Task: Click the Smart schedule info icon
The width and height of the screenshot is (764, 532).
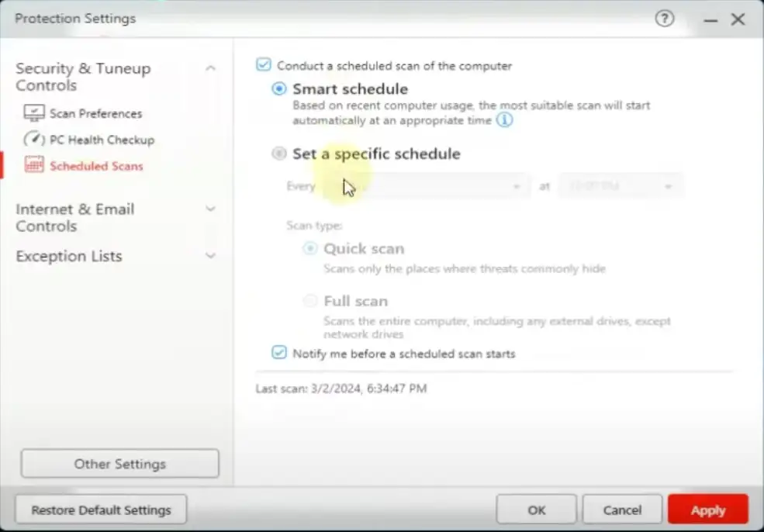Action: pyautogui.click(x=504, y=120)
